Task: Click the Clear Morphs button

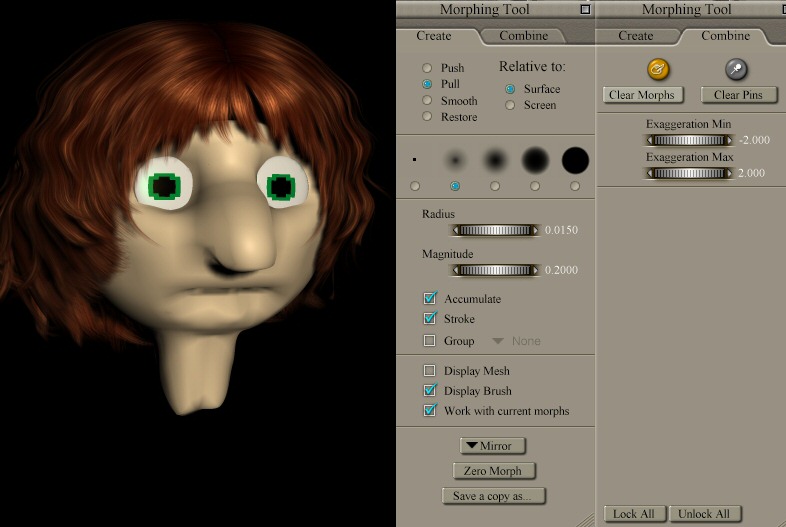Action: (642, 95)
